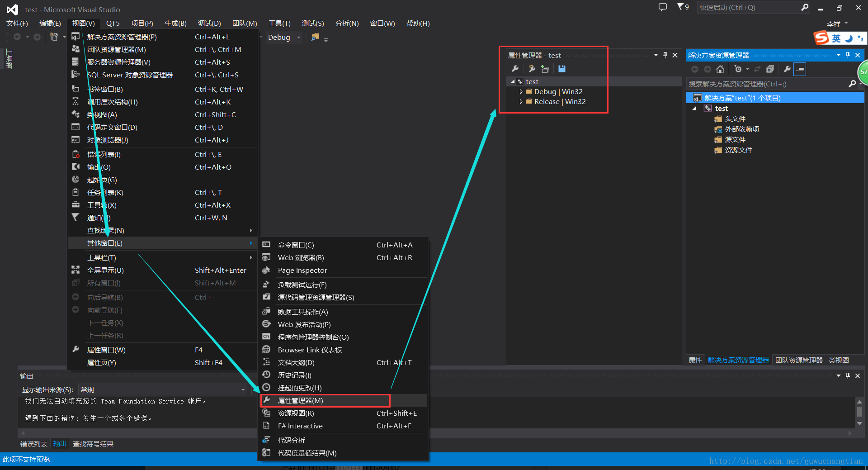868x470 pixels.
Task: Click Output panel vertical scrollbar thumb
Action: [x=859, y=412]
